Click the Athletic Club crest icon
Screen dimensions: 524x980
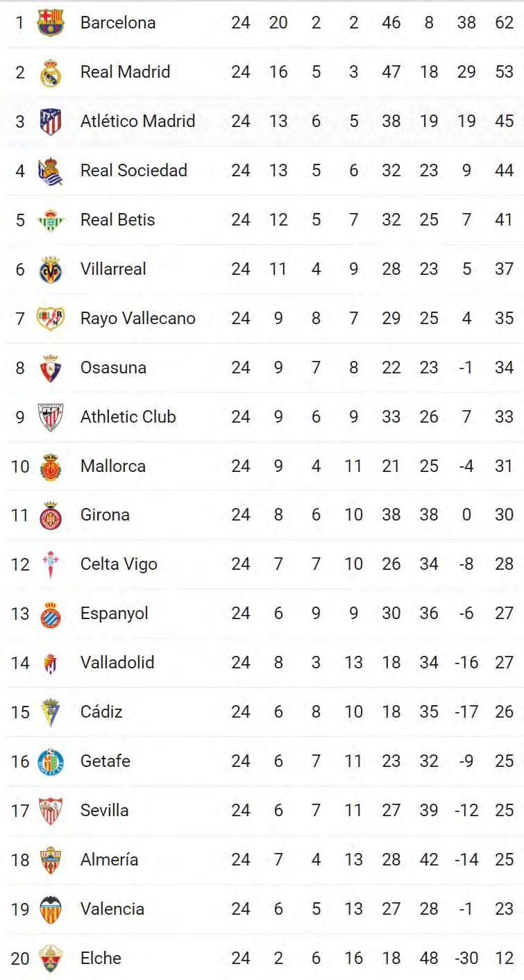51,417
